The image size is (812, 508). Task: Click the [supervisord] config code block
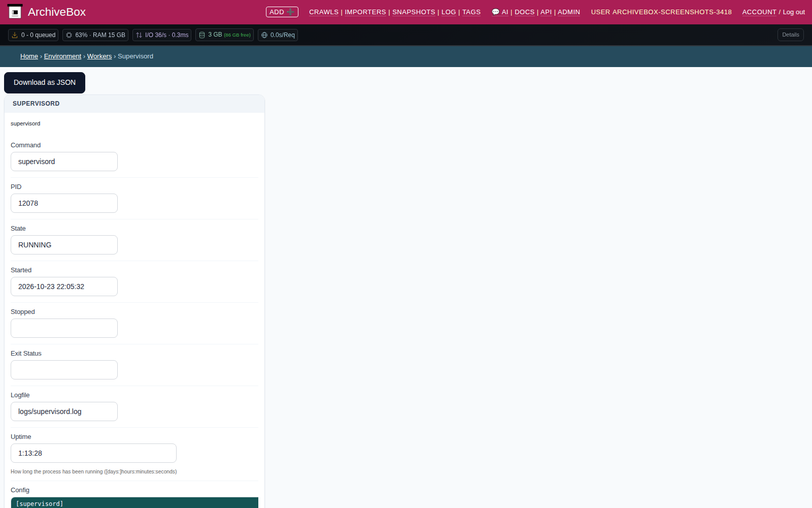pos(134,503)
